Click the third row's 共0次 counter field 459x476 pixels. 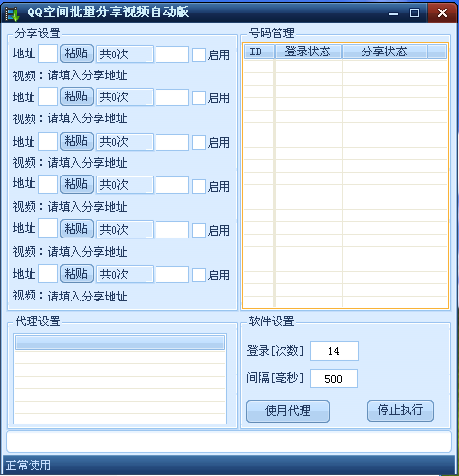pyautogui.click(x=125, y=142)
